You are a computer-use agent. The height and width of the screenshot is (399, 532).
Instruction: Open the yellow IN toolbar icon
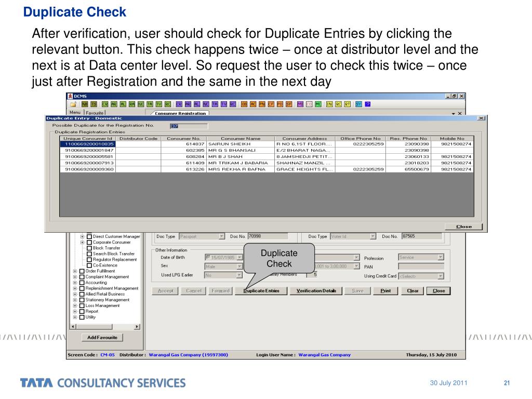pos(329,104)
